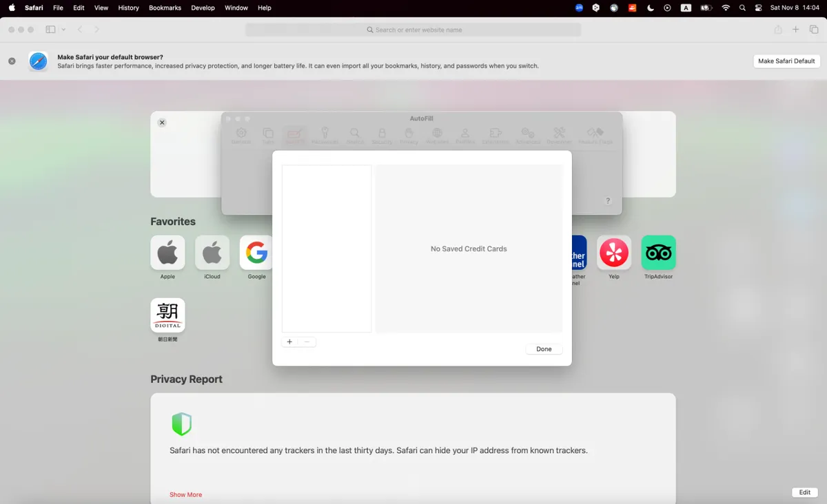Click the search or website address field
827x504 pixels.
point(413,30)
